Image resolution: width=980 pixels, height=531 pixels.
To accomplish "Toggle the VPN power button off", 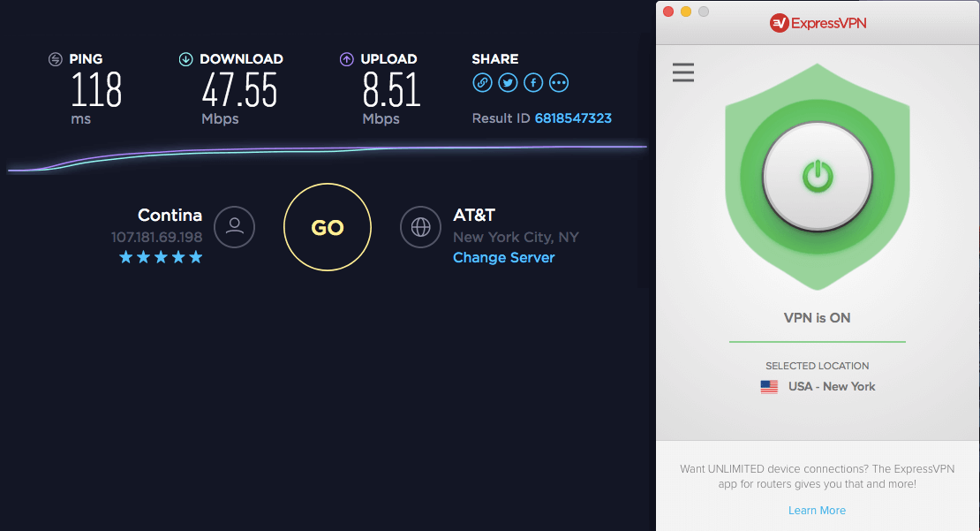I will pos(818,177).
